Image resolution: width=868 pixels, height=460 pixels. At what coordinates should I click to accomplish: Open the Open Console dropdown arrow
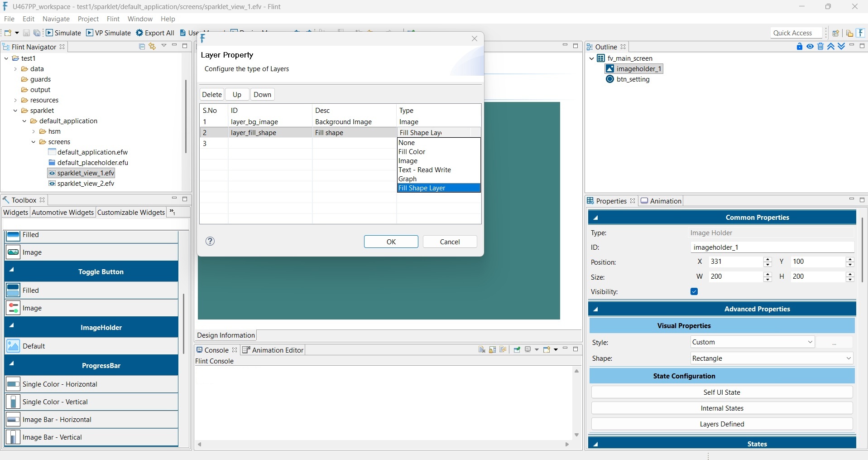coord(556,349)
